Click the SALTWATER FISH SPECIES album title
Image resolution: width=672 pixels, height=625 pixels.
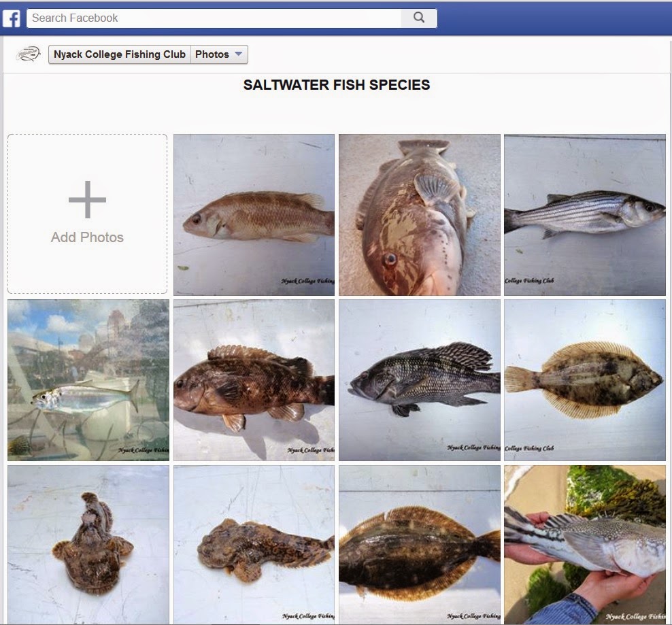tap(336, 85)
